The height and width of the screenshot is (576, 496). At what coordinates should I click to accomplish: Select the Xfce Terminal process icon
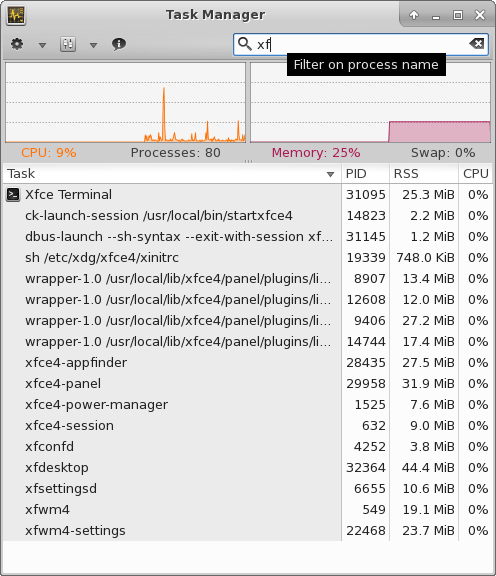(13, 195)
